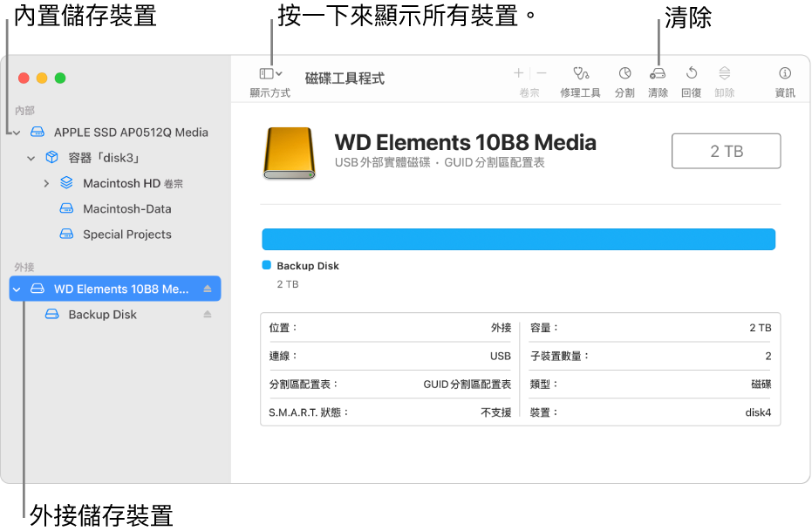Click the Macintosh HD layered volumes icon
This screenshot has width=812, height=531.
66,183
